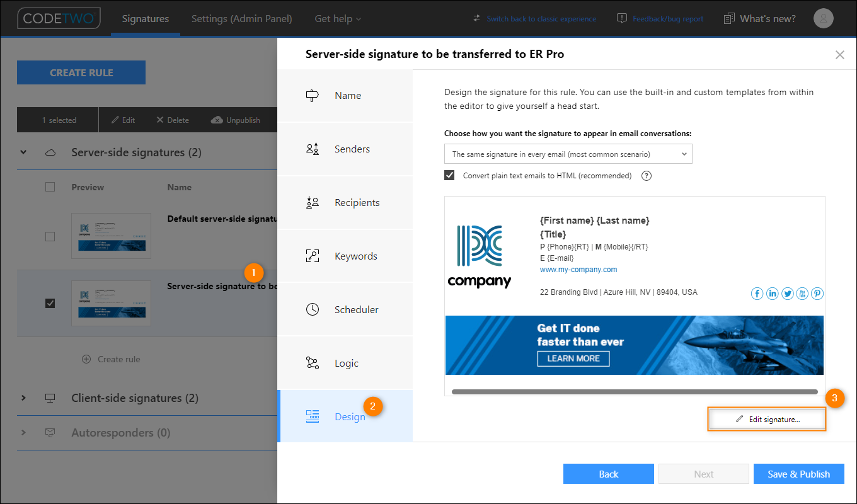This screenshot has width=857, height=504.
Task: Go to the Recipients step
Action: (x=345, y=203)
